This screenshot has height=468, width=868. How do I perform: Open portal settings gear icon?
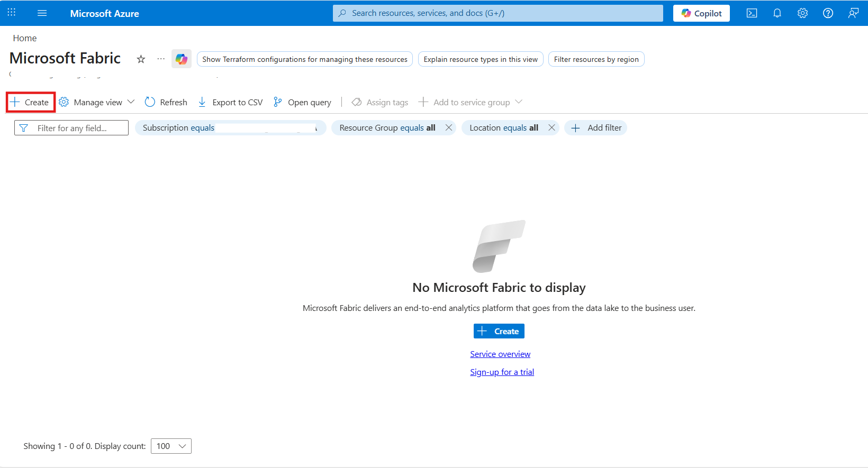(x=802, y=13)
